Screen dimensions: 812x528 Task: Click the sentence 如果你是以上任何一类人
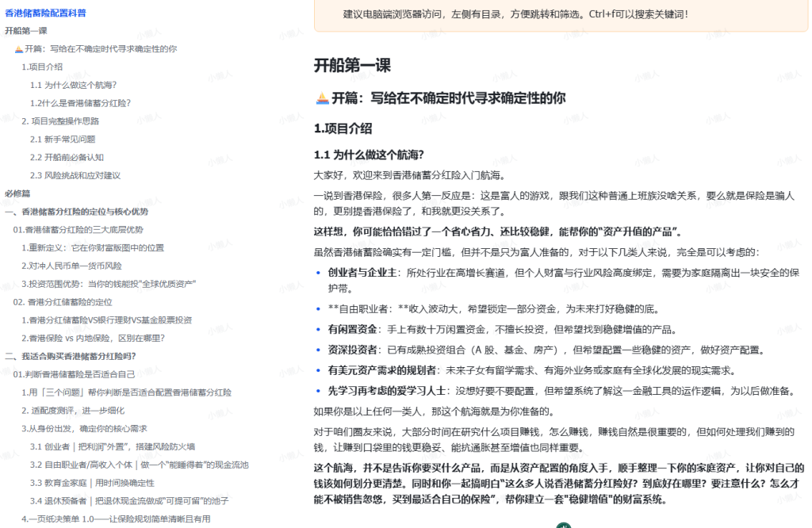435,411
